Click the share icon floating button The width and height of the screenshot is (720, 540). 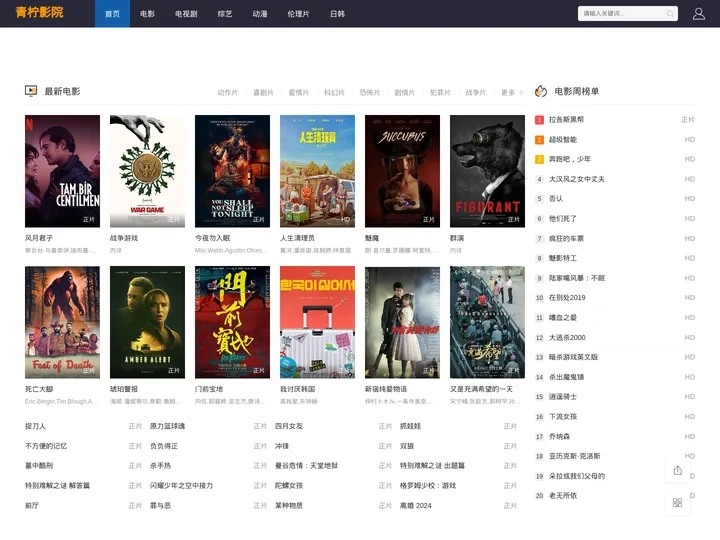click(677, 470)
